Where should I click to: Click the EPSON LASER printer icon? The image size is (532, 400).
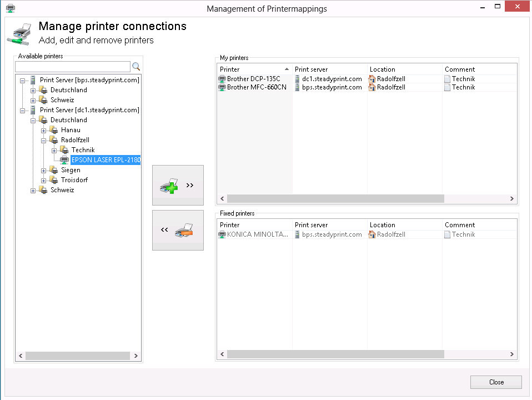(x=64, y=160)
